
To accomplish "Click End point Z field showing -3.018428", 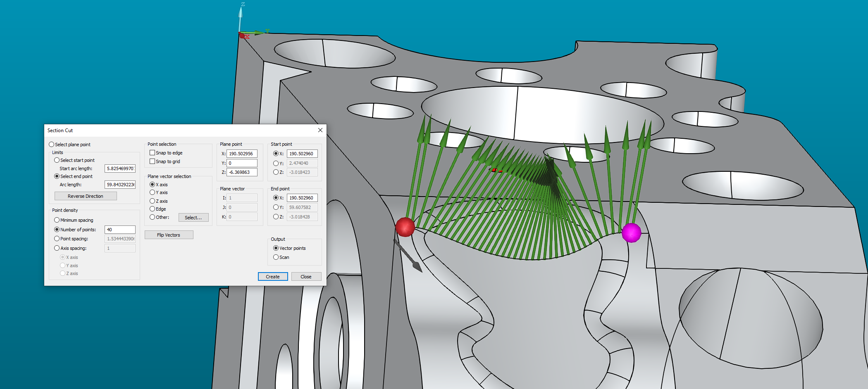I will point(302,217).
